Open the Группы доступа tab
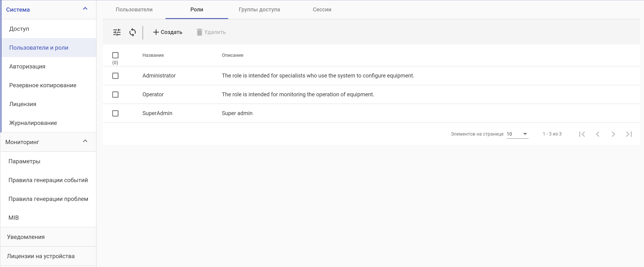 pyautogui.click(x=259, y=10)
